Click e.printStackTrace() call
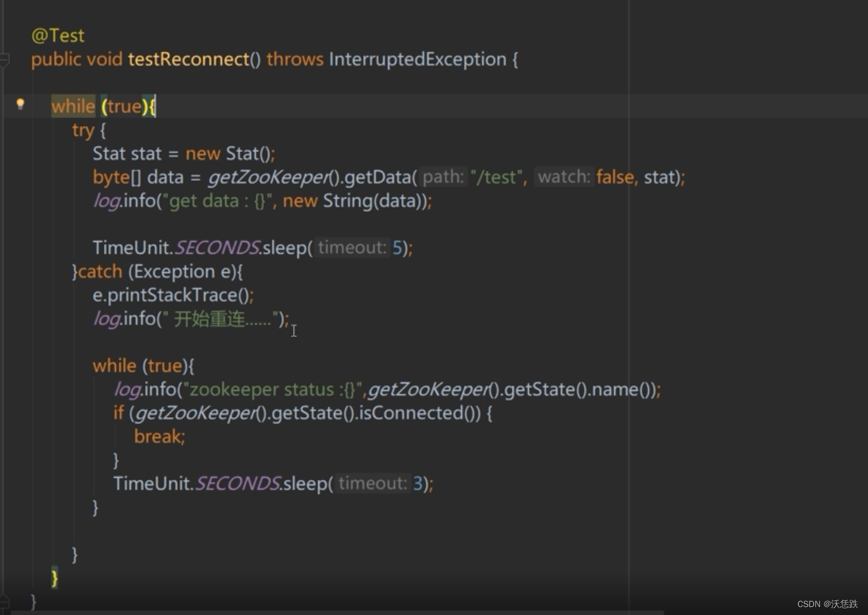Image resolution: width=868 pixels, height=615 pixels. 171,295
